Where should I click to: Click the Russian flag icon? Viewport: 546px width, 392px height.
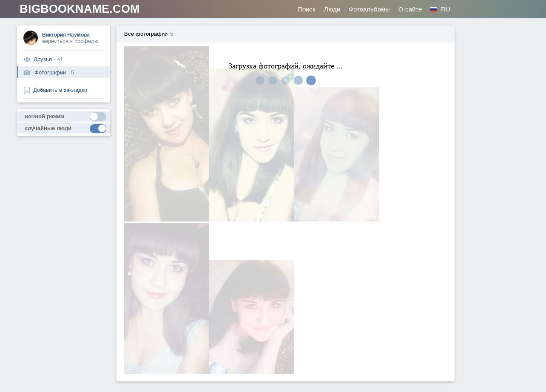click(434, 9)
